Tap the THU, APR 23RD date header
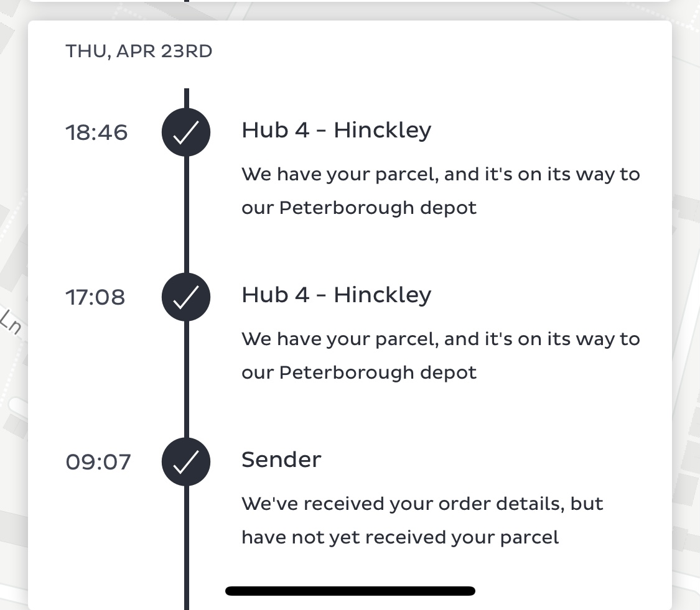The width and height of the screenshot is (700, 610). (139, 51)
